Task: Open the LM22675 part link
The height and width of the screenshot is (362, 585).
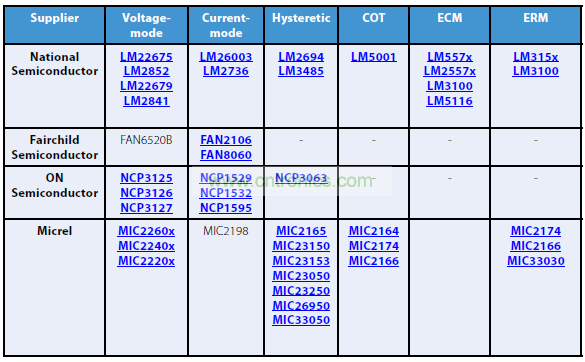Action: [146, 57]
